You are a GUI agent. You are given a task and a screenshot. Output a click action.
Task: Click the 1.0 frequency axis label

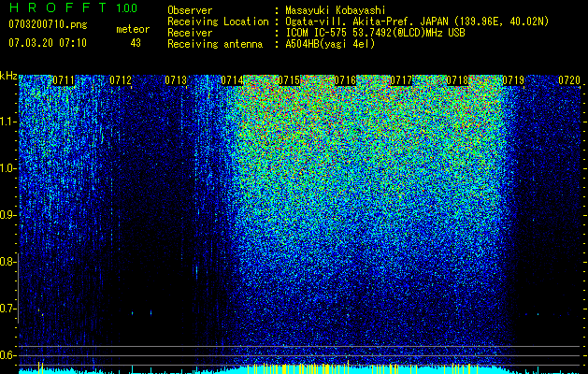point(7,168)
